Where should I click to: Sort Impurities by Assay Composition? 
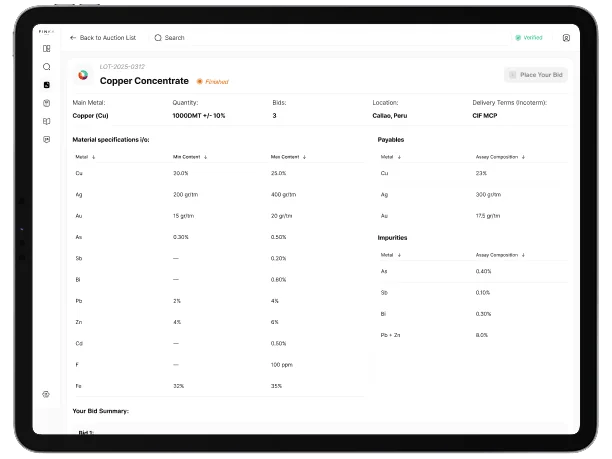(x=500, y=255)
